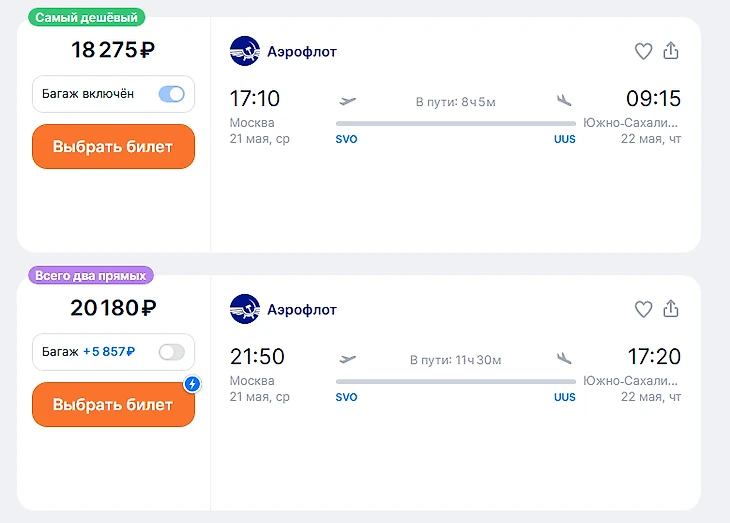Click Aeroflot logo on the second ticket
This screenshot has height=523, width=730.
[x=244, y=309]
